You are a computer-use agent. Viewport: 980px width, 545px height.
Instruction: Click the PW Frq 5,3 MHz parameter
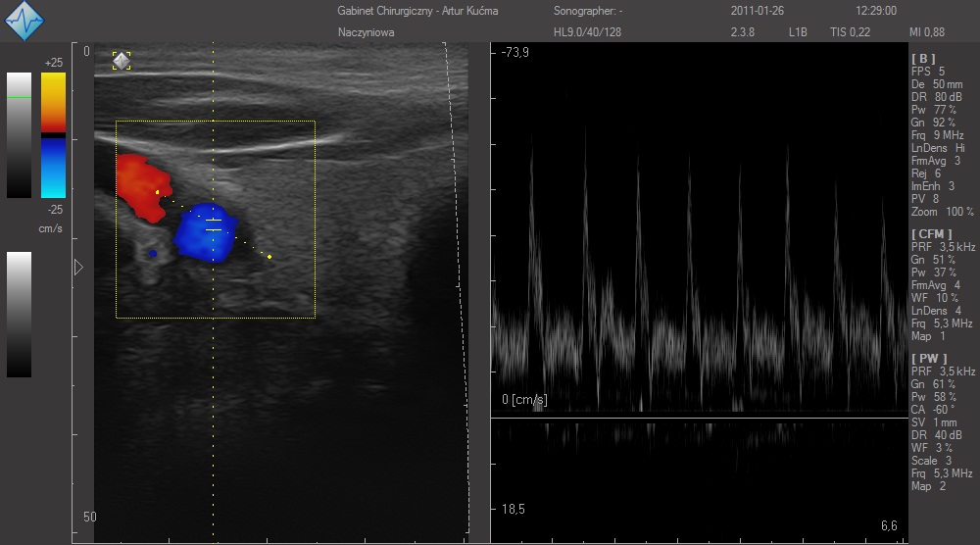click(x=942, y=473)
